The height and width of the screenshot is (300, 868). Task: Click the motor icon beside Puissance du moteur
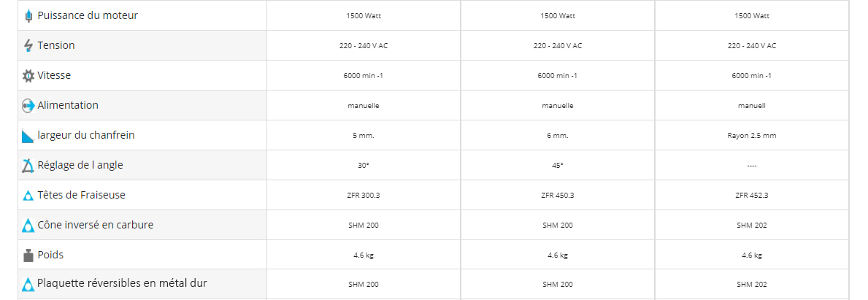click(x=28, y=16)
